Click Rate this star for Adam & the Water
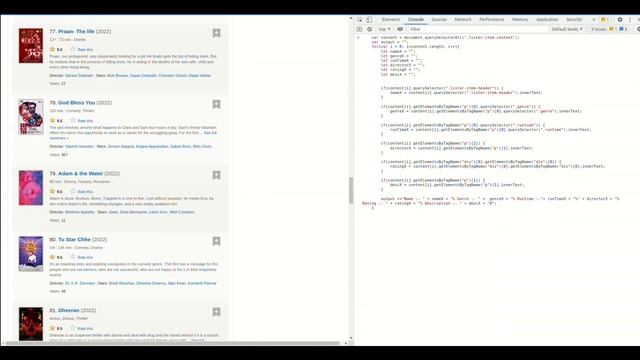The image size is (640, 360). pos(73,191)
